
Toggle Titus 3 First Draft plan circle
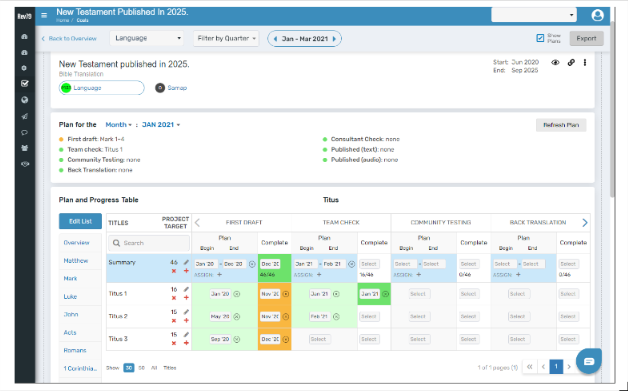coord(237,339)
